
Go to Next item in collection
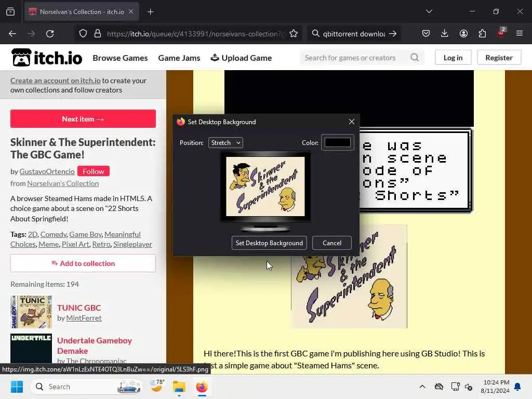83,119
